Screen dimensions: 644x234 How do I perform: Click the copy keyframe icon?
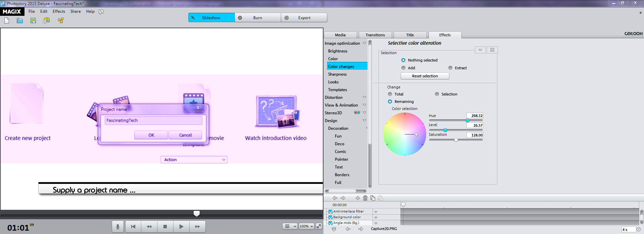tap(373, 198)
